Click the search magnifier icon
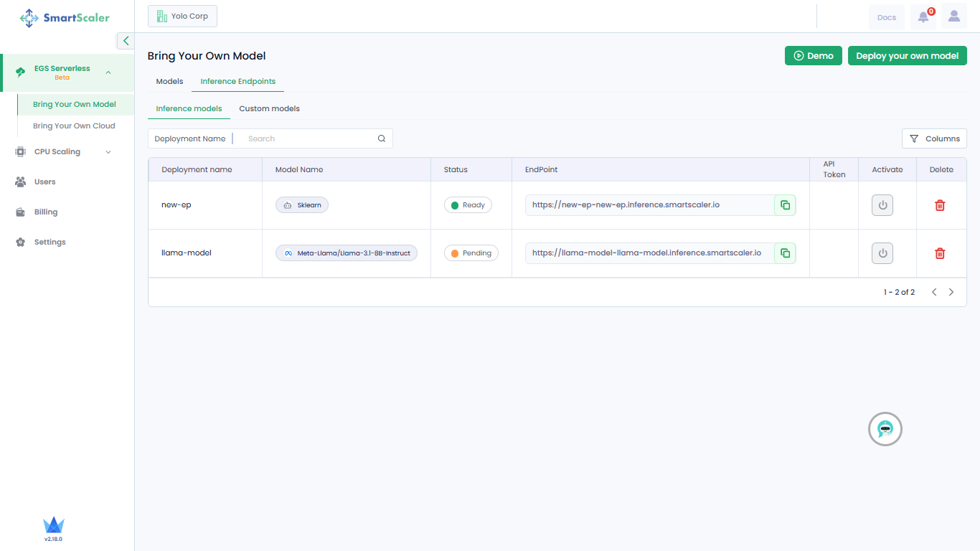The height and width of the screenshot is (551, 980). tap(382, 138)
